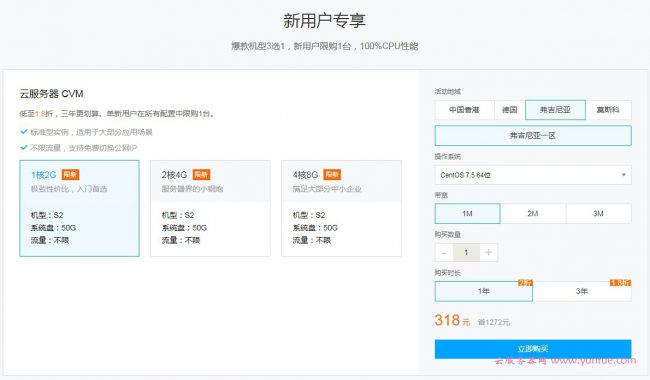The height and width of the screenshot is (380, 650).
Task: Click the 服务器界的小钢炮 tagline
Action: (x=192, y=189)
